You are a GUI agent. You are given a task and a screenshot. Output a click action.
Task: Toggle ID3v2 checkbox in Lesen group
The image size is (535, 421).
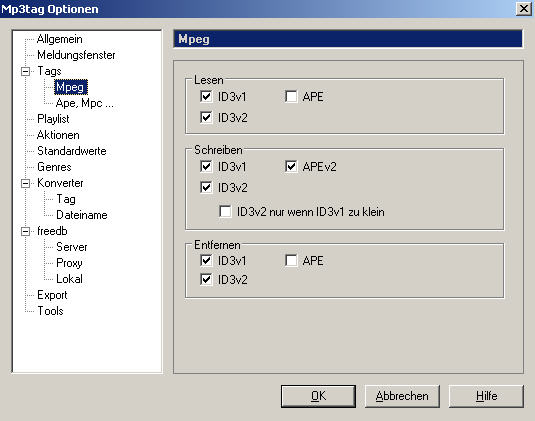[x=206, y=117]
